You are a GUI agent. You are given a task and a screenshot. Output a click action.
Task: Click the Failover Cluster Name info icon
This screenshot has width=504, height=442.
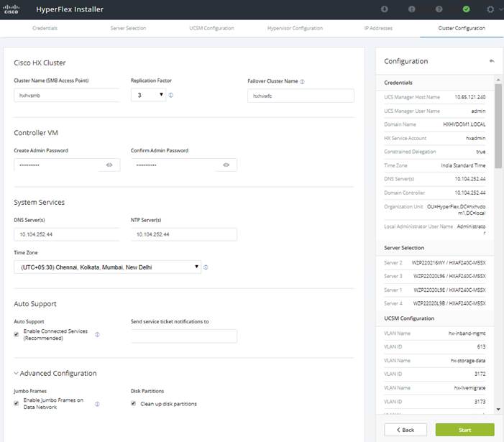302,82
